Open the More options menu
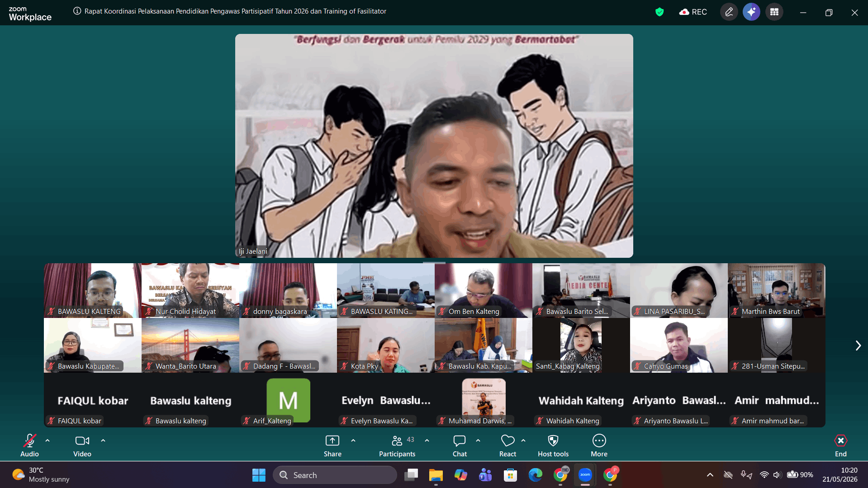Image resolution: width=868 pixels, height=488 pixels. pos(599,445)
